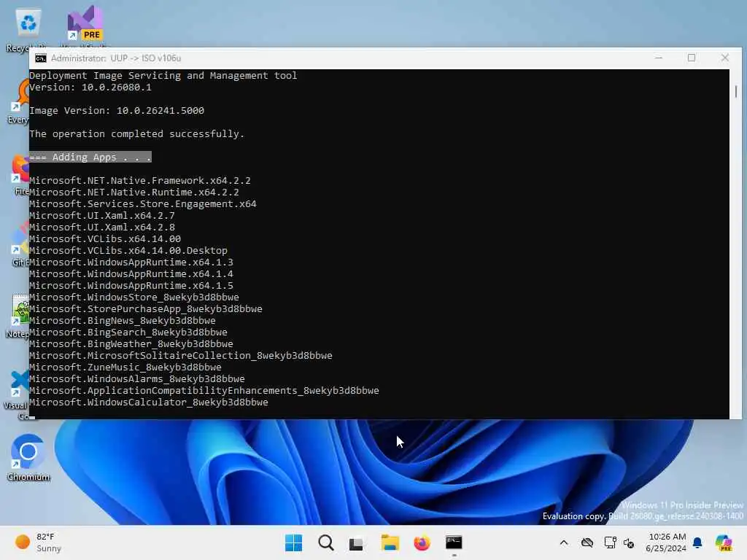Open the Windows Start menu
Screen dimensions: 747x560
[293, 542]
